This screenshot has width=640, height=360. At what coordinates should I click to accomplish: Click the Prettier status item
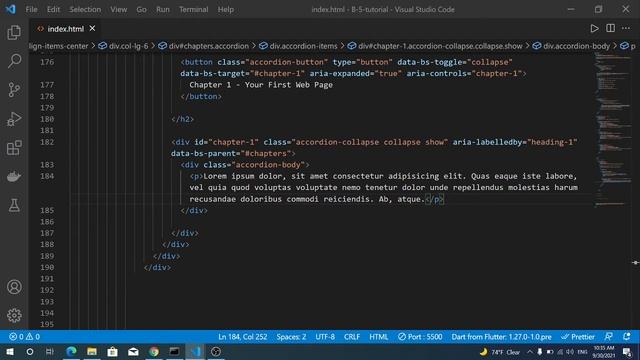(x=578, y=337)
